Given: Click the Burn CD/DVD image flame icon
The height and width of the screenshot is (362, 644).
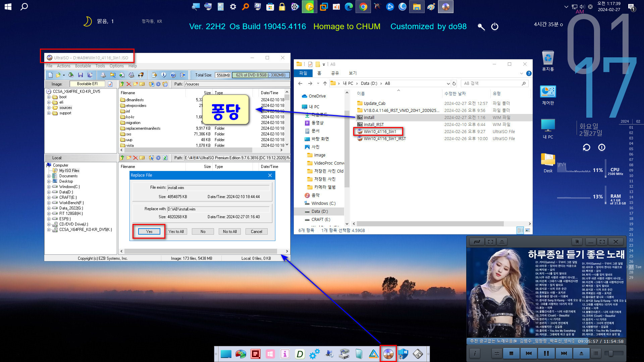Looking at the screenshot, I should 141,75.
